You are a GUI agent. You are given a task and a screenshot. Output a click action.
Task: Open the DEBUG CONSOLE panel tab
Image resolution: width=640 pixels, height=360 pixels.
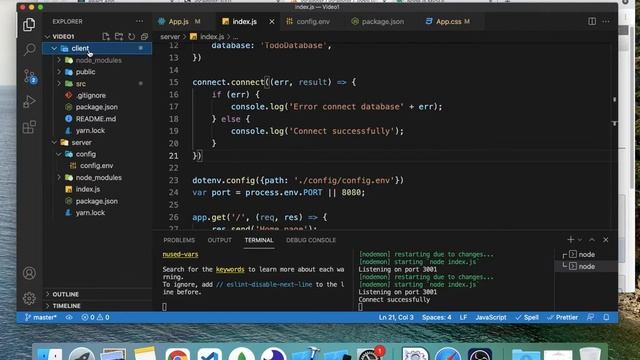point(311,240)
